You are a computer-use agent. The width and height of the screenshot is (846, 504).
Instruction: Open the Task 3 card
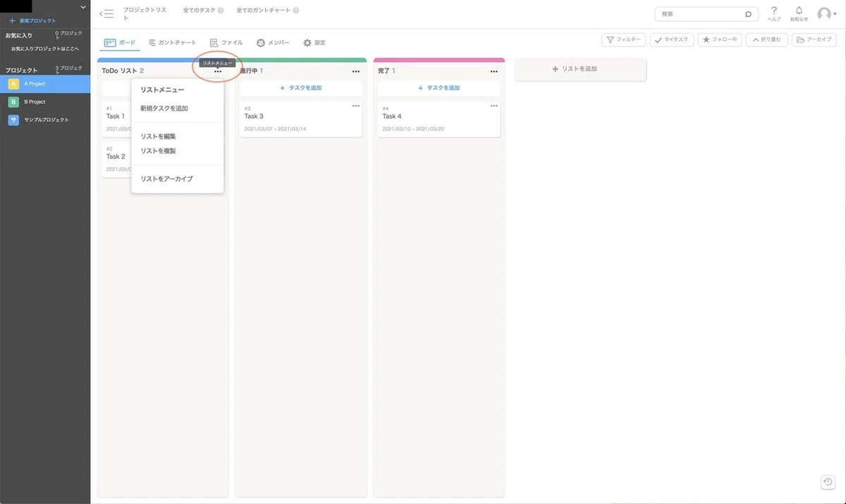point(301,119)
